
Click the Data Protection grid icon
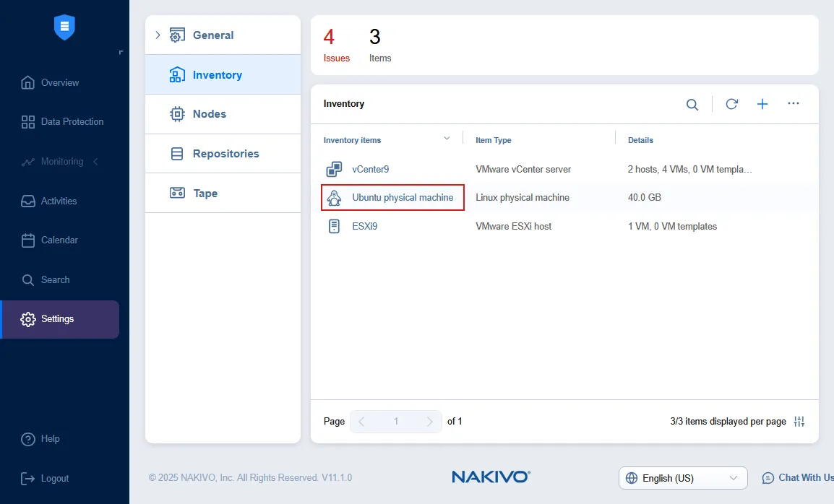click(27, 122)
